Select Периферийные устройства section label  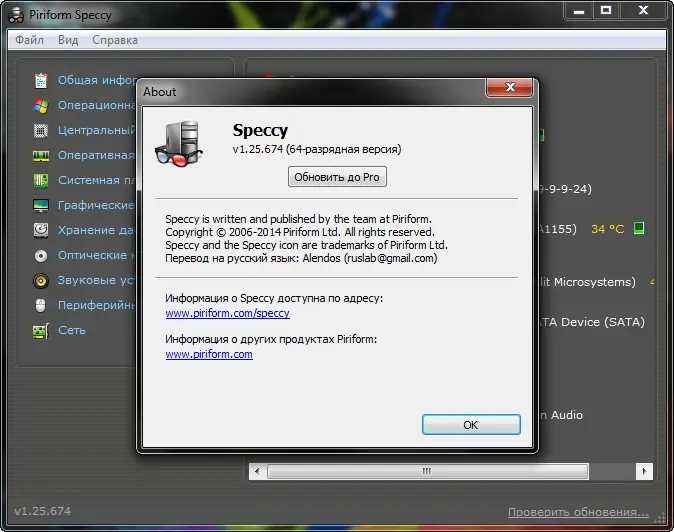(97, 306)
